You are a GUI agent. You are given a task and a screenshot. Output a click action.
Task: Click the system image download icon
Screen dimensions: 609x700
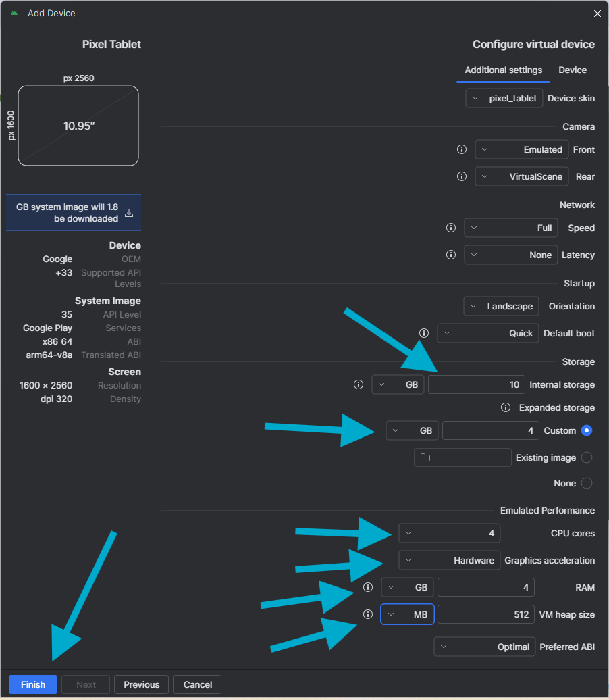coord(129,213)
